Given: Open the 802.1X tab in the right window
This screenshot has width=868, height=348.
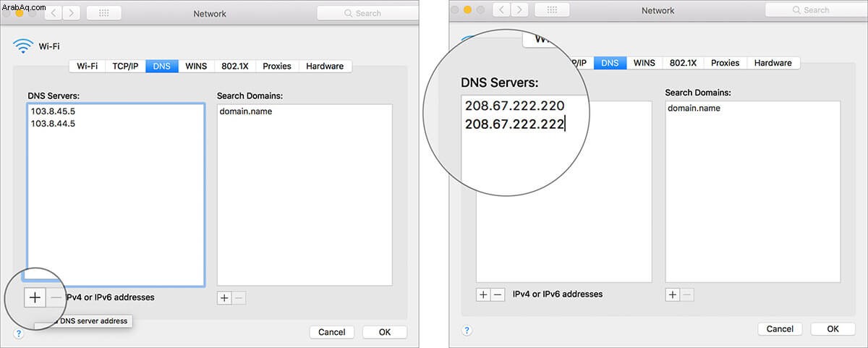Looking at the screenshot, I should pos(683,63).
